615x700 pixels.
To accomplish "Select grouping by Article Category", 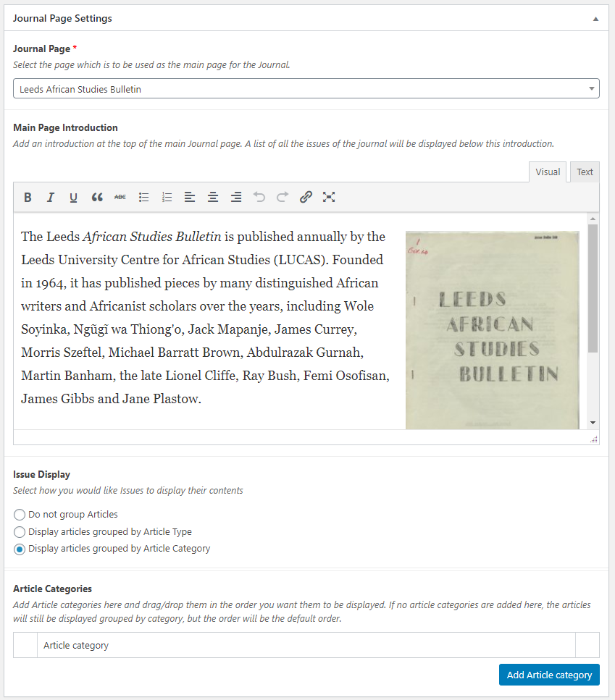I will point(20,549).
